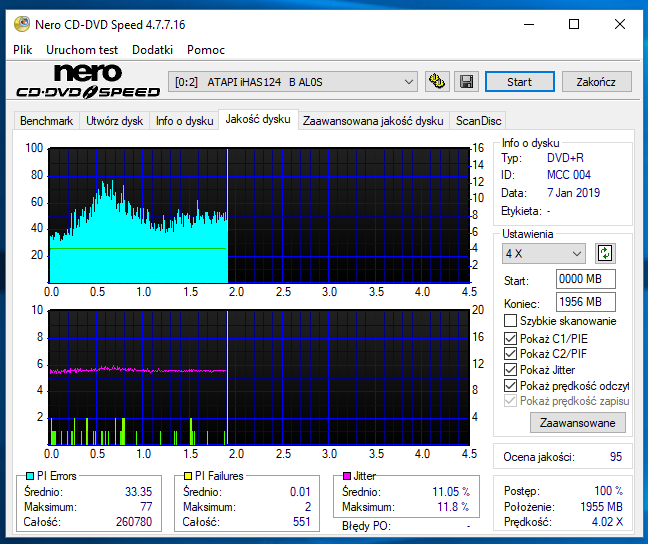Viewport: 648px width, 544px height.
Task: Click the yellow PI Failures color swatch
Action: [x=188, y=476]
